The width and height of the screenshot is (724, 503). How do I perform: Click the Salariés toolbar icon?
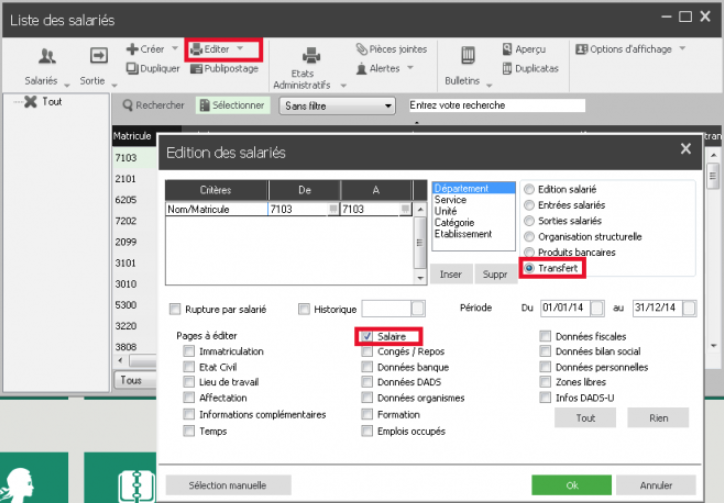pos(46,57)
